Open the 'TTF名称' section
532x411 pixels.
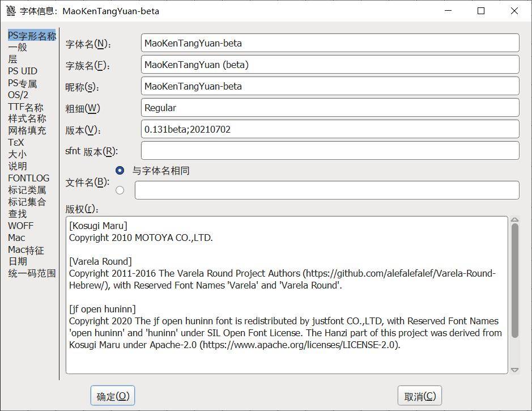25,107
